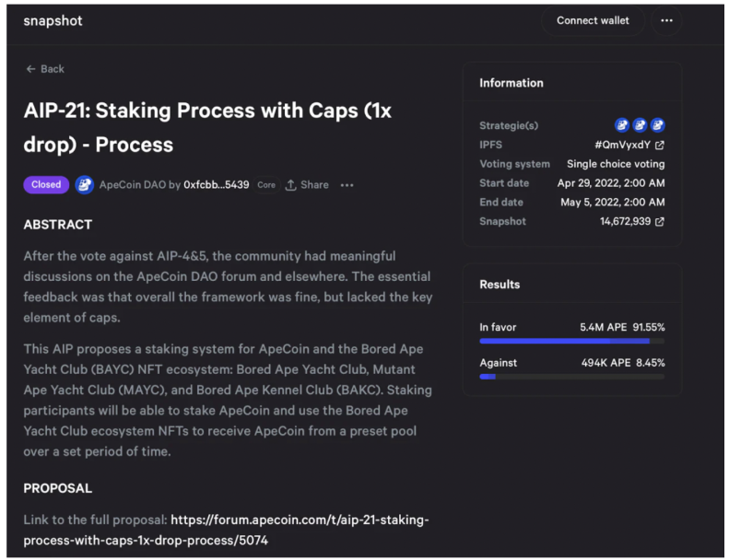Click the PROPOSAL heading
The height and width of the screenshot is (560, 729).
click(58, 488)
